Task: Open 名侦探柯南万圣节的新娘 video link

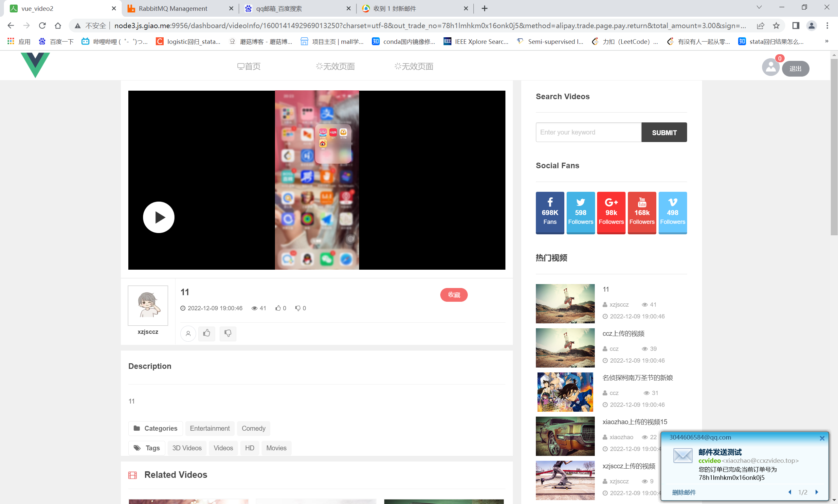Action: [x=638, y=378]
